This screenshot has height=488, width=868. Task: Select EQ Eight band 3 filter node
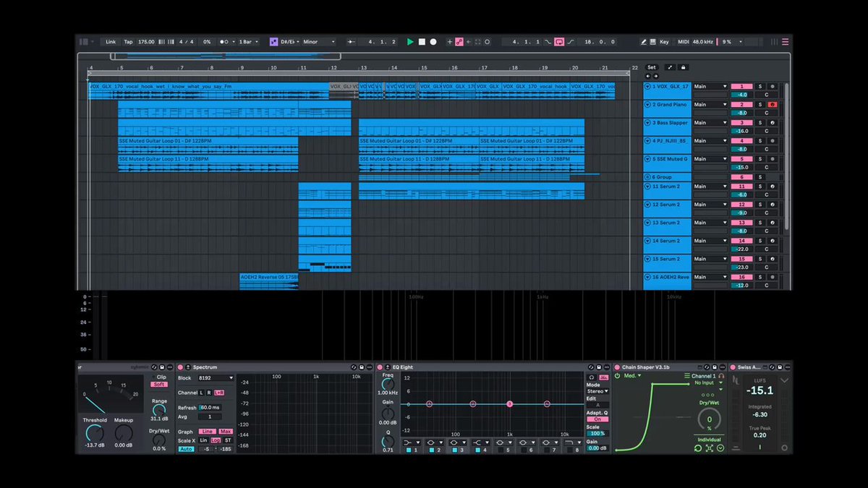pos(510,404)
